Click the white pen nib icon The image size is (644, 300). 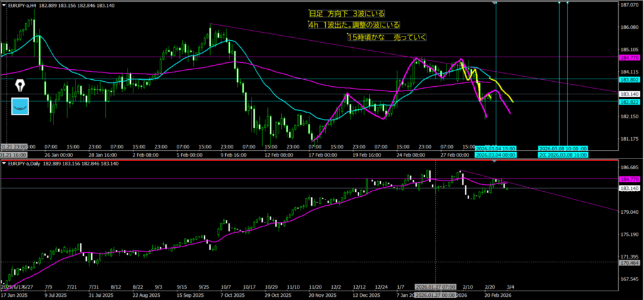tap(21, 85)
